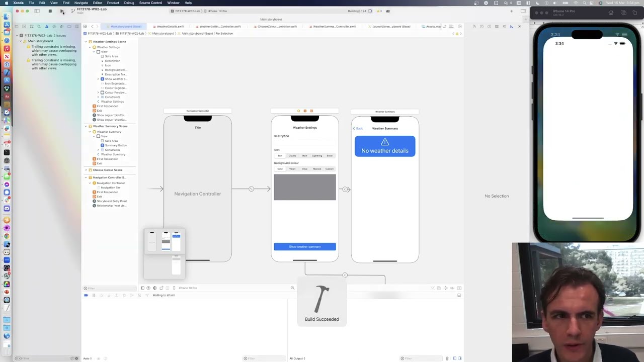The height and width of the screenshot is (362, 644).
Task: Open the source control navigator
Action: [24, 26]
